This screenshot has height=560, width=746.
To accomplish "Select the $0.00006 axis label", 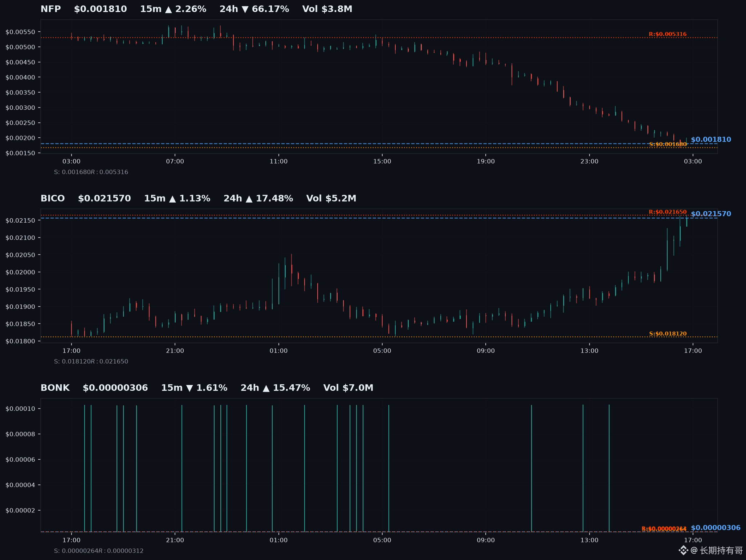I will click(x=20, y=460).
